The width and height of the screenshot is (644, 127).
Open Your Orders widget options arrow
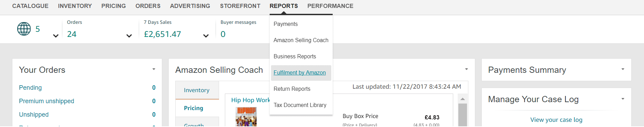(154, 69)
